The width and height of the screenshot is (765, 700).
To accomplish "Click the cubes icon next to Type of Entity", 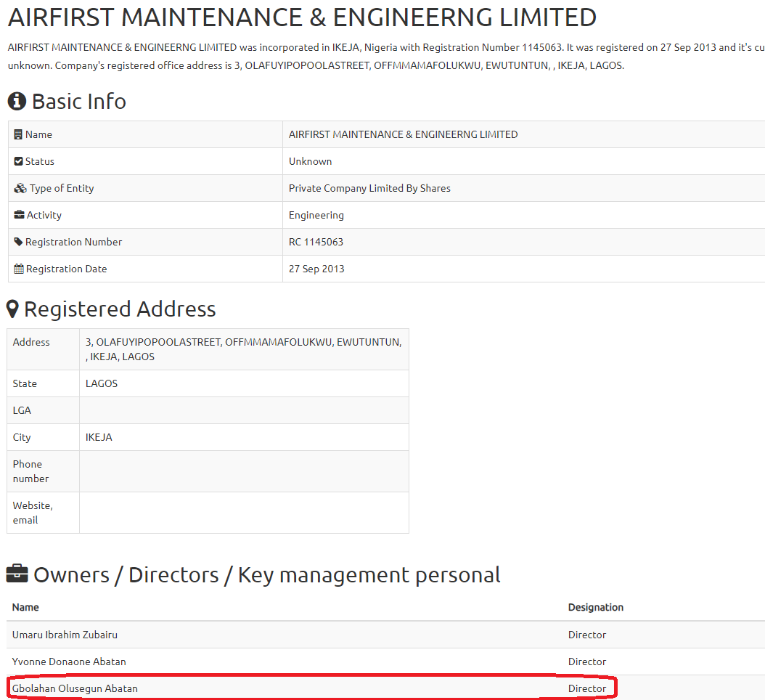I will [20, 188].
